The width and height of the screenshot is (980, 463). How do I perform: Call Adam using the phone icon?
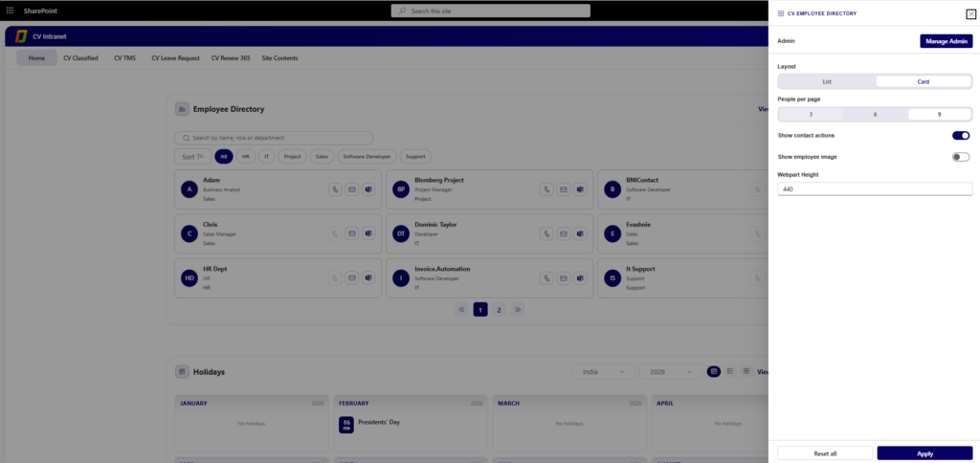(336, 189)
